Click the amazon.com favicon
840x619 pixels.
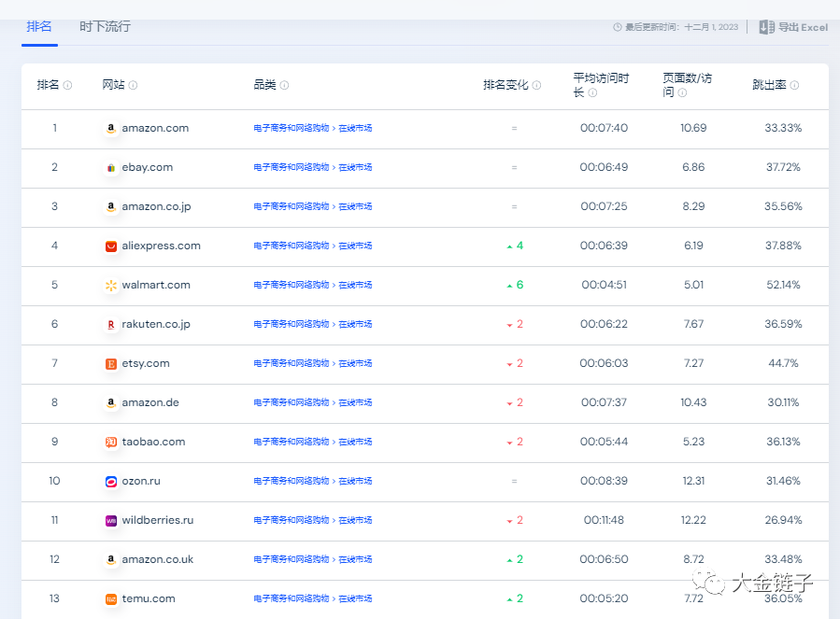111,129
